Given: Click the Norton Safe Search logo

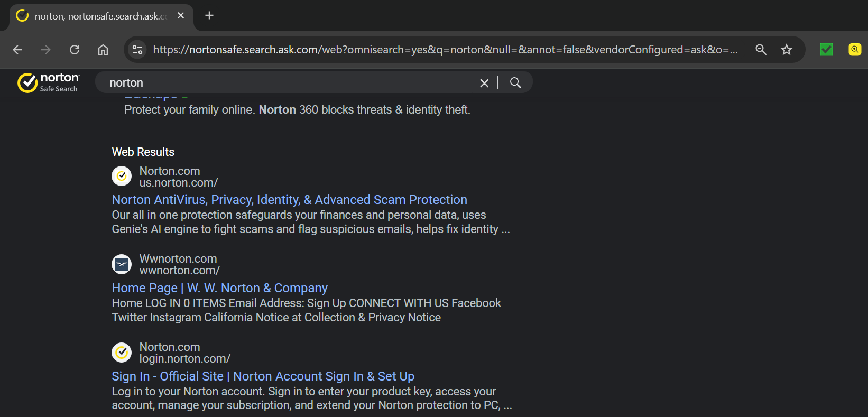Looking at the screenshot, I should tap(48, 82).
